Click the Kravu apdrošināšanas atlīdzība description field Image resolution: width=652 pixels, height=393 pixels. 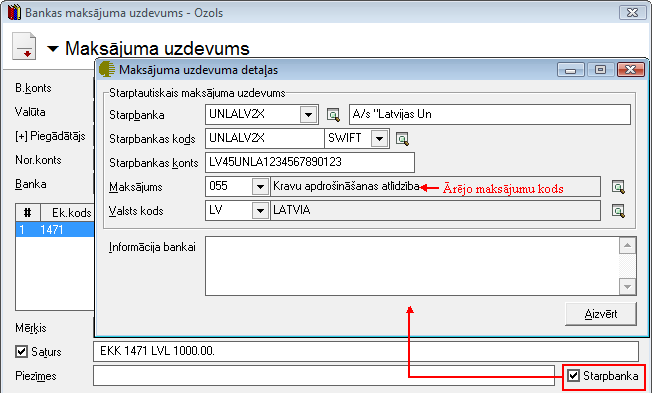coord(435,187)
